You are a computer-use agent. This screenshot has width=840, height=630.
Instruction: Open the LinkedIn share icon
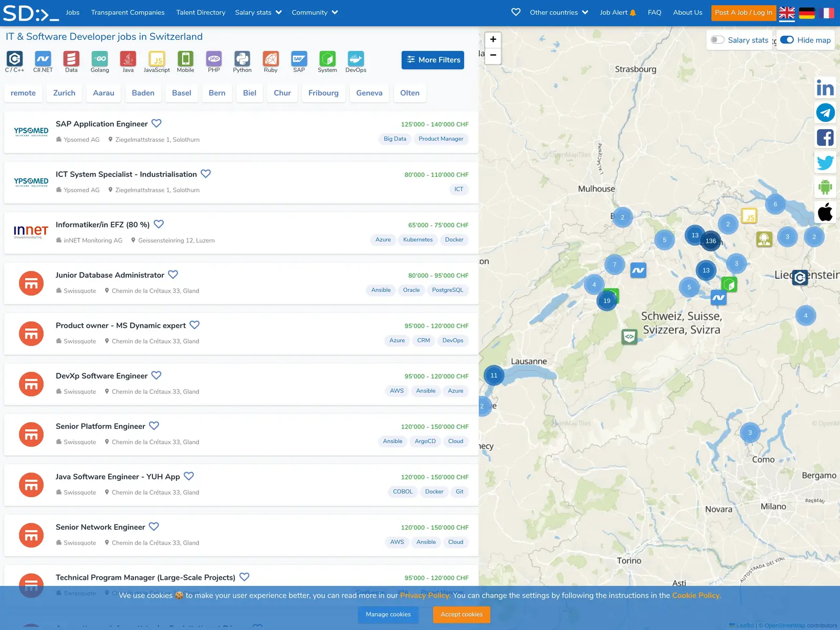pos(825,88)
